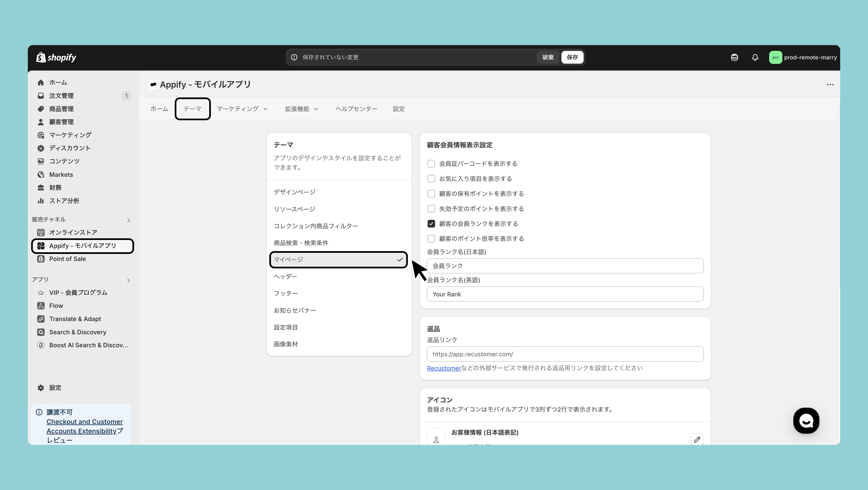Select ヘッダー menu item
This screenshot has height=490, width=868.
click(x=338, y=276)
